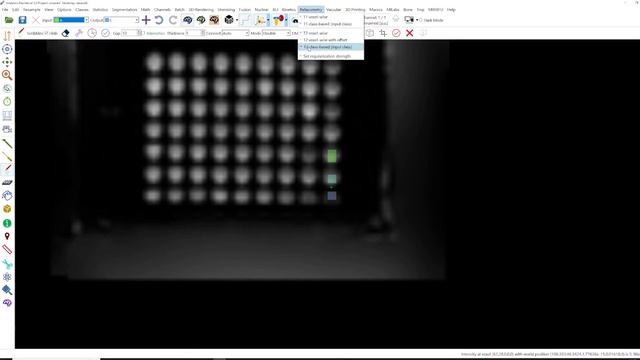The image size is (640, 360).
Task: Select the yellow box icon in left sidebar
Action: (7, 209)
